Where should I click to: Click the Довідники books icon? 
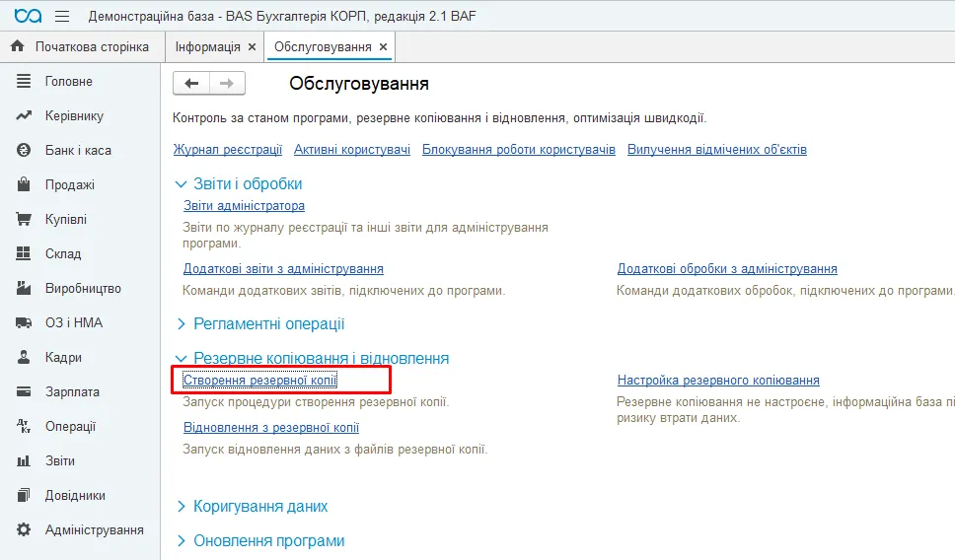tap(23, 496)
